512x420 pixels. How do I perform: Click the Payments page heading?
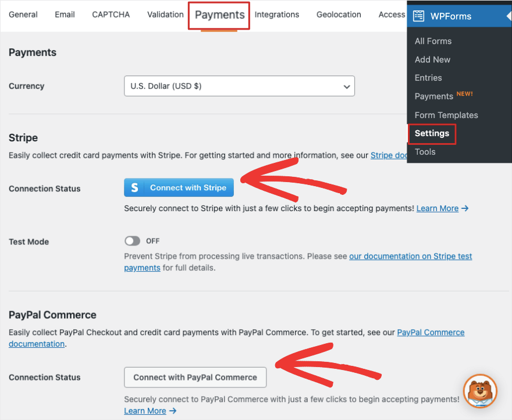click(x=33, y=52)
